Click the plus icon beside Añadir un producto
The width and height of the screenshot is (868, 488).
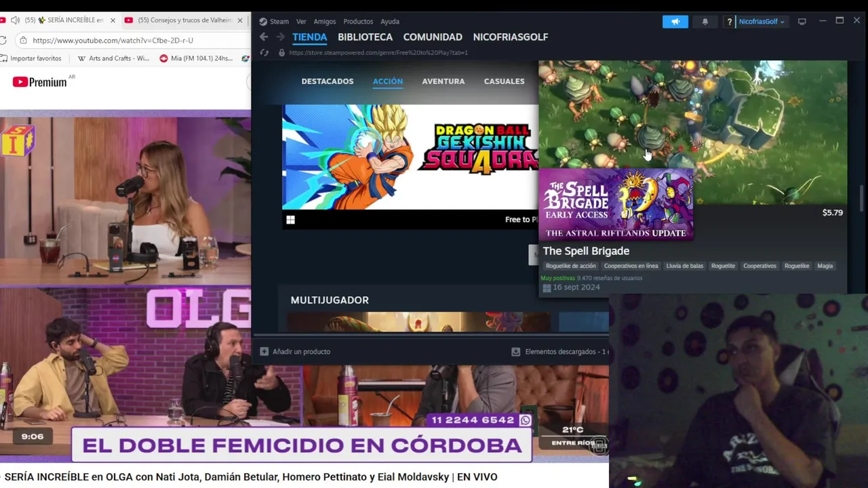pos(264,352)
